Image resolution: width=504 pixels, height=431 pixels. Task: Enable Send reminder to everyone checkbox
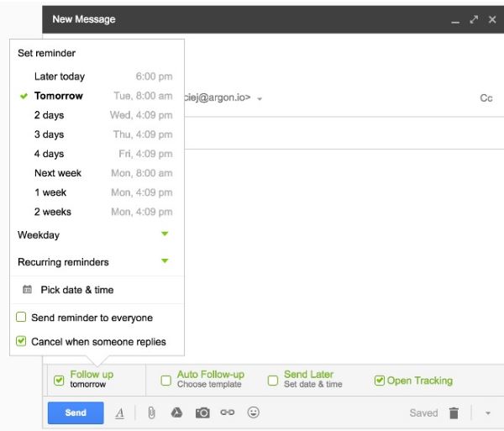point(22,318)
